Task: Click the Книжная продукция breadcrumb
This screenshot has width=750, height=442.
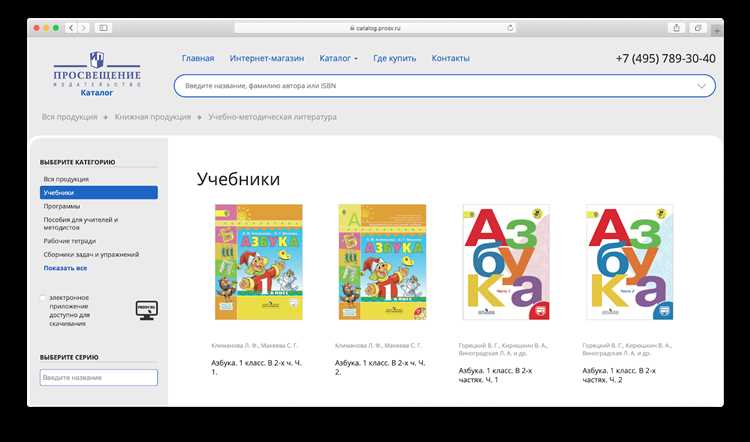Action: [153, 117]
